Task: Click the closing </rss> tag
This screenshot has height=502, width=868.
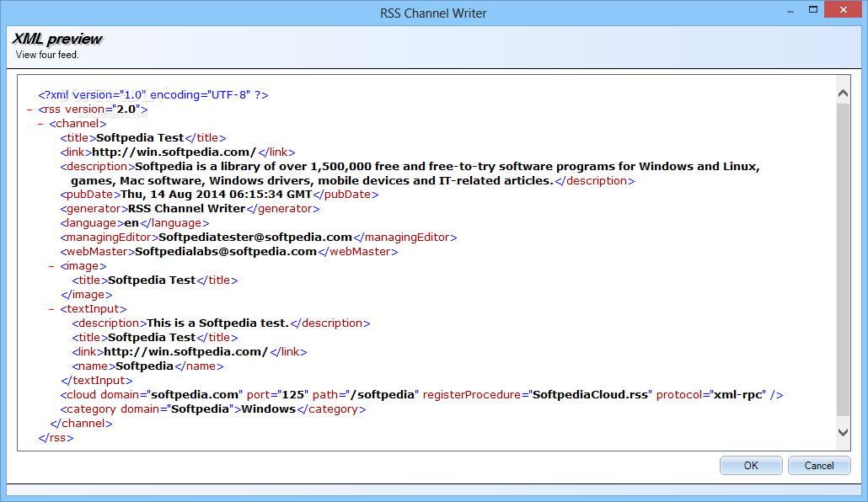Action: (x=56, y=438)
